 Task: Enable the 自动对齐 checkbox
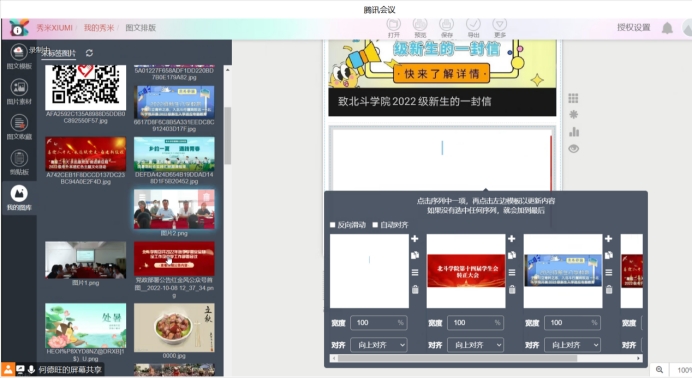375,225
